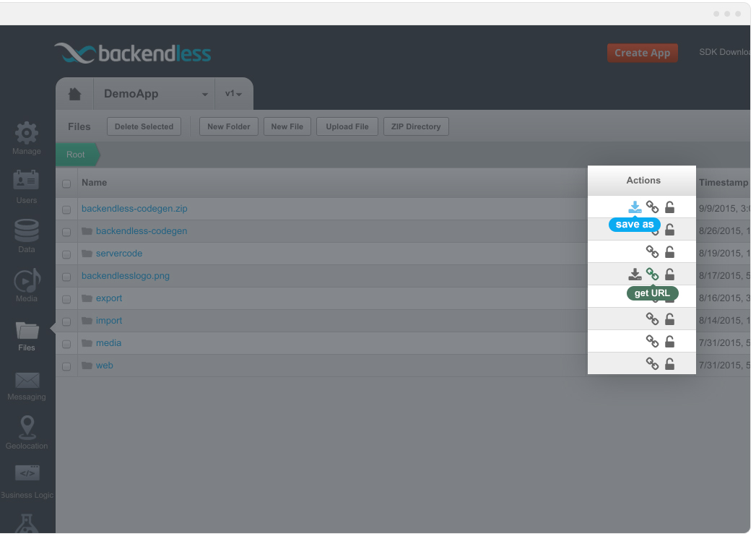Open the backendless-codegen.zip file link
Viewport: 756px width, 536px height.
[134, 209]
